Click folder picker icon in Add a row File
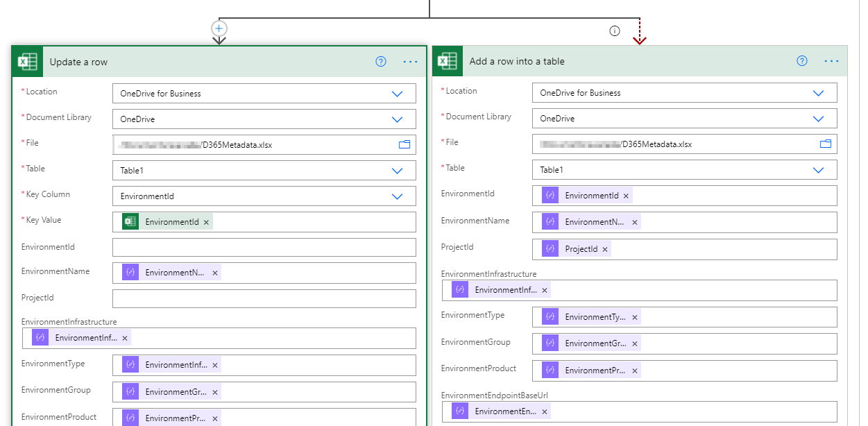Screen dimensions: 868x426 [x=826, y=144]
